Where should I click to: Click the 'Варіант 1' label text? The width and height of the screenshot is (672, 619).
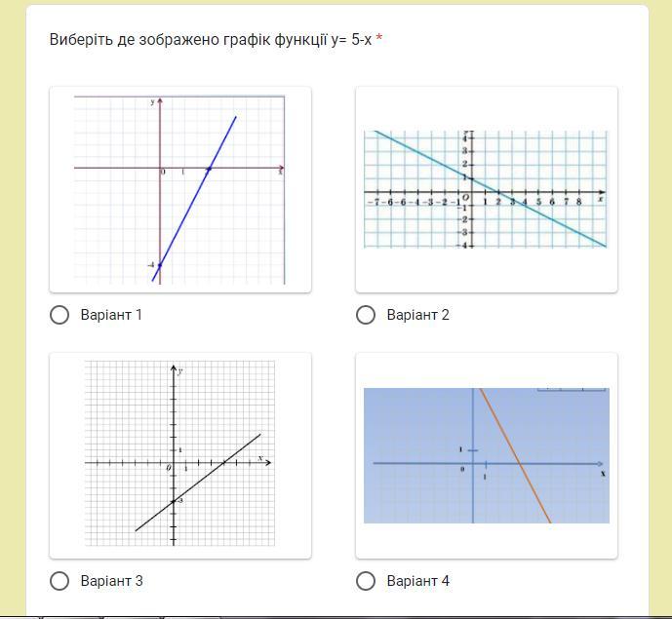[111, 315]
